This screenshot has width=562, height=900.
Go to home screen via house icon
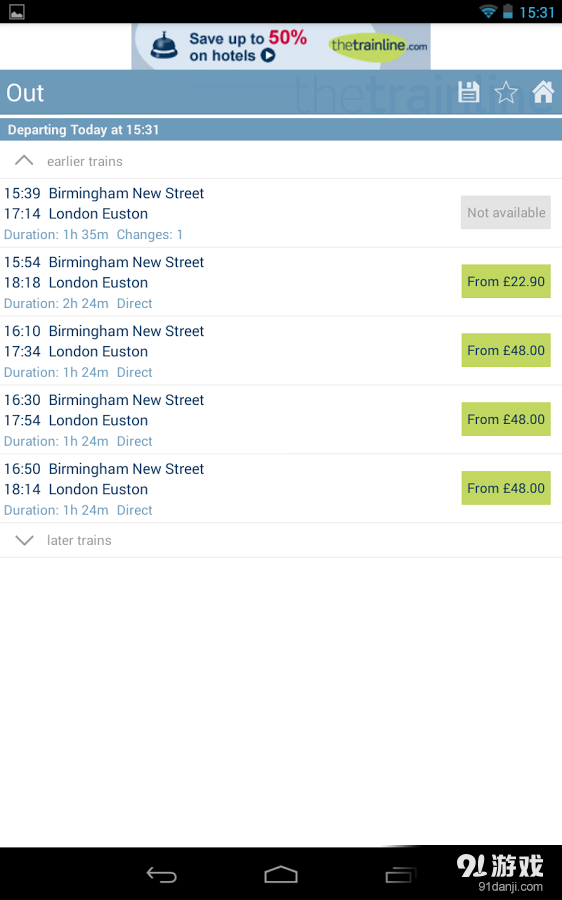543,92
